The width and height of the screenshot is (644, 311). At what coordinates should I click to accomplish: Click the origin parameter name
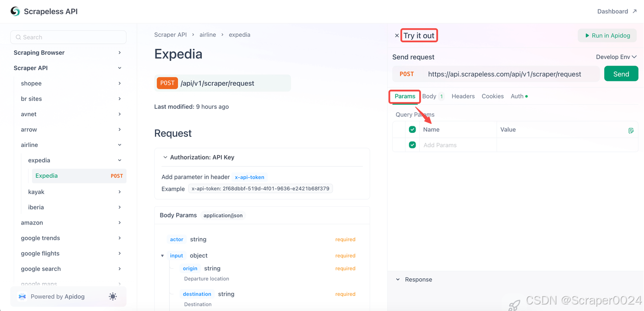point(190,269)
